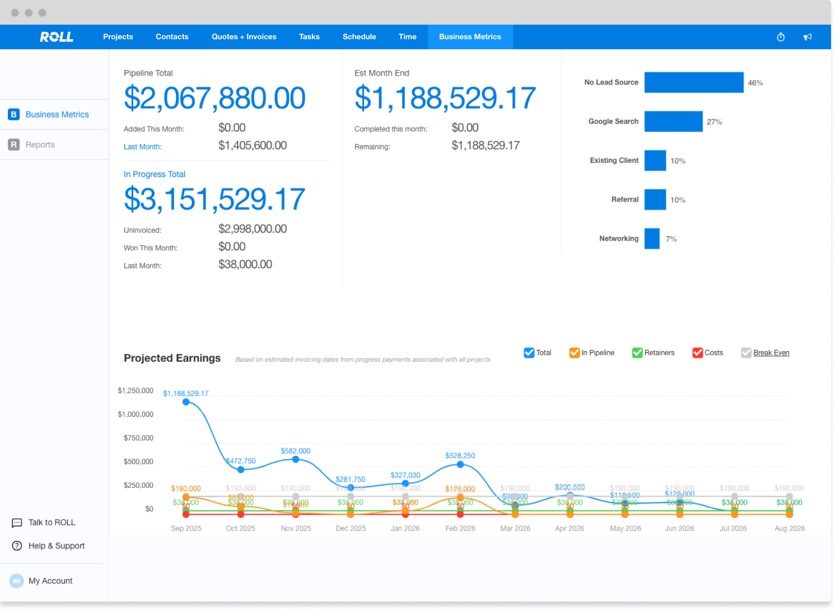Click the Talk to ROLL chat icon
840x616 pixels.
pyautogui.click(x=17, y=522)
